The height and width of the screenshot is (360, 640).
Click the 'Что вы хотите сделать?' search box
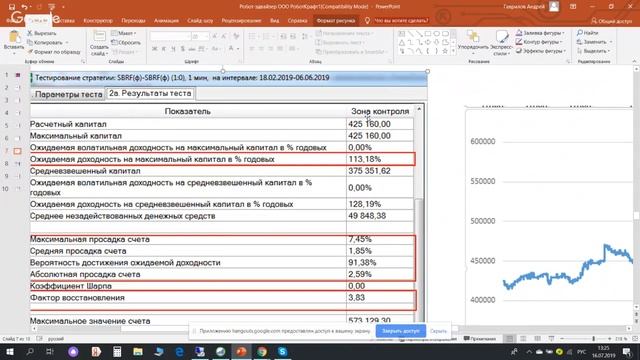[397, 20]
